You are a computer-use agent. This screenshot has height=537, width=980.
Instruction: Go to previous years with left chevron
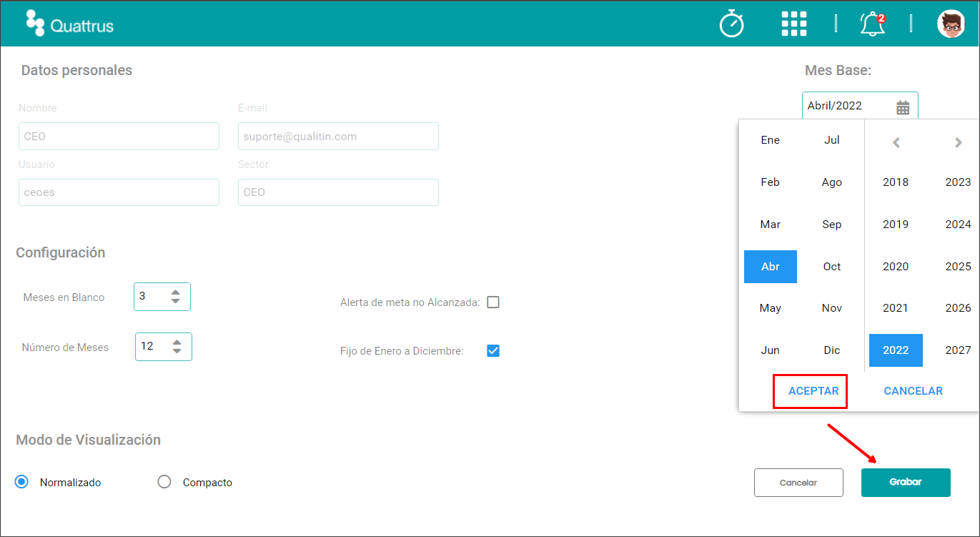point(896,142)
